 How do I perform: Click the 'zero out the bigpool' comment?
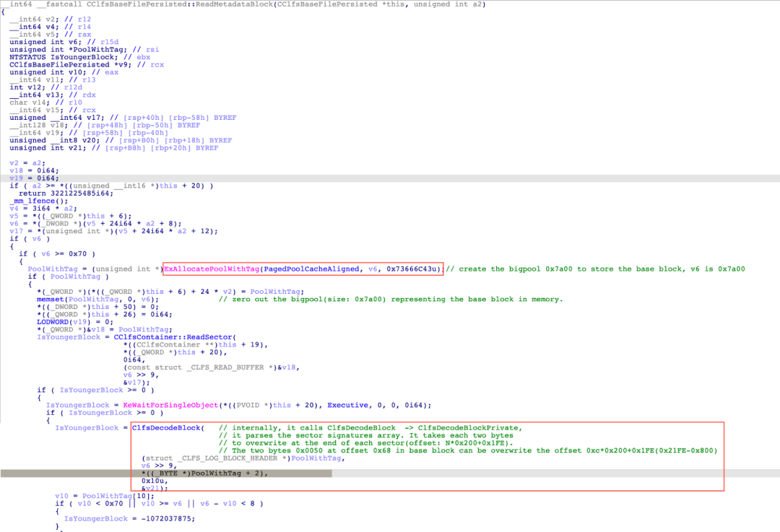pyautogui.click(x=390, y=299)
